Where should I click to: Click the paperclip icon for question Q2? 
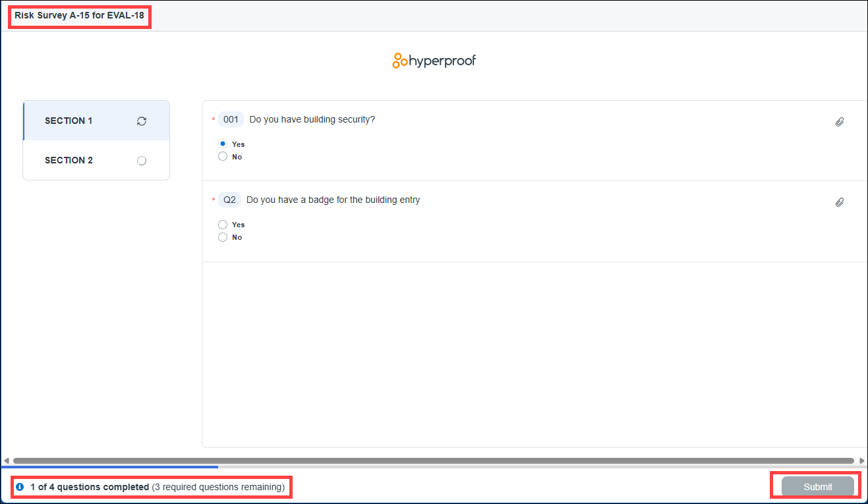click(839, 202)
